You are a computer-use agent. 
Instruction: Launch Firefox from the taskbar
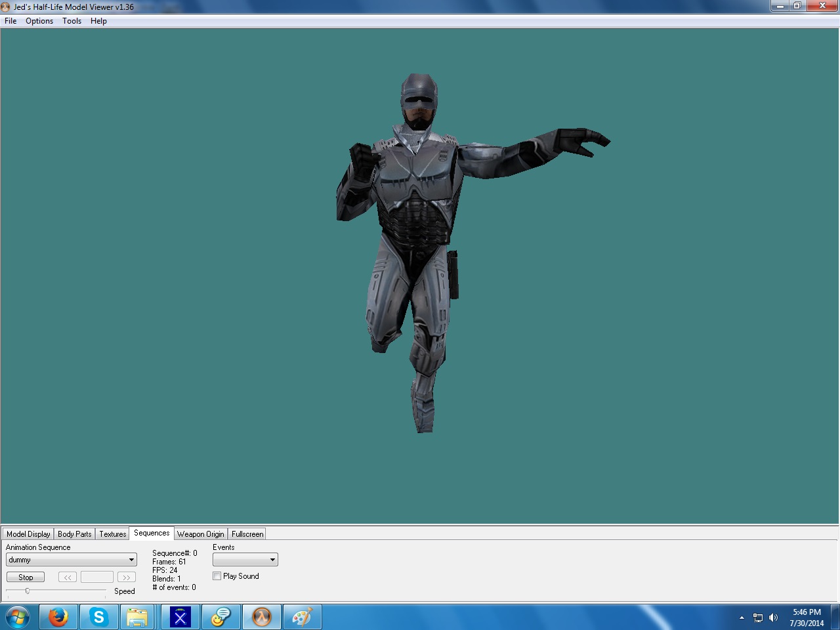[x=58, y=618]
